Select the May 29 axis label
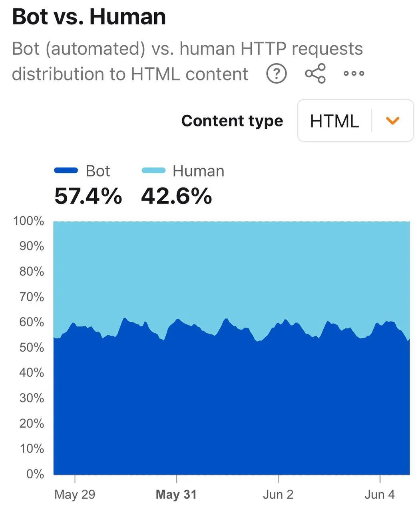The image size is (420, 512). [75, 494]
